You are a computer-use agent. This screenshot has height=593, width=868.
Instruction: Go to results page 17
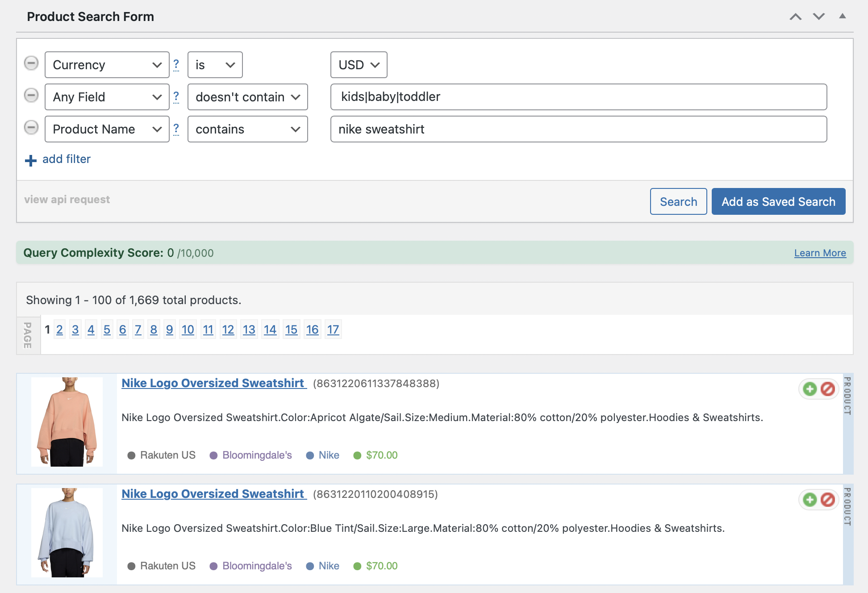point(333,330)
